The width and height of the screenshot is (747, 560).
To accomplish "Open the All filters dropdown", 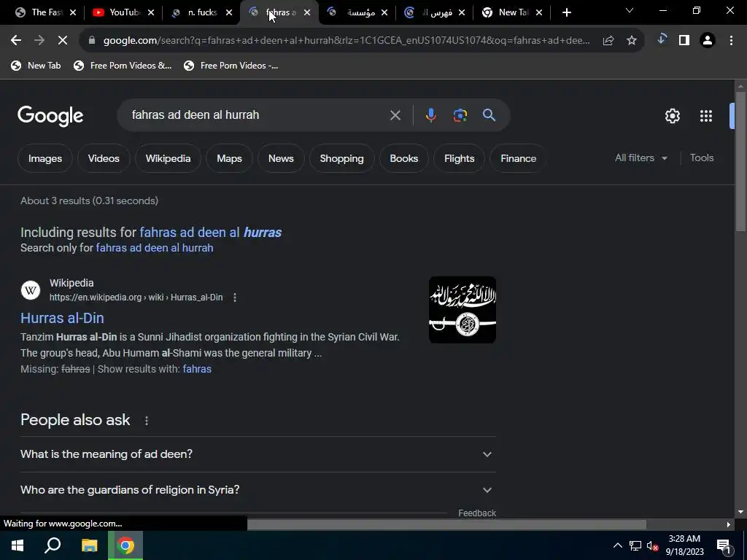I will 640,158.
